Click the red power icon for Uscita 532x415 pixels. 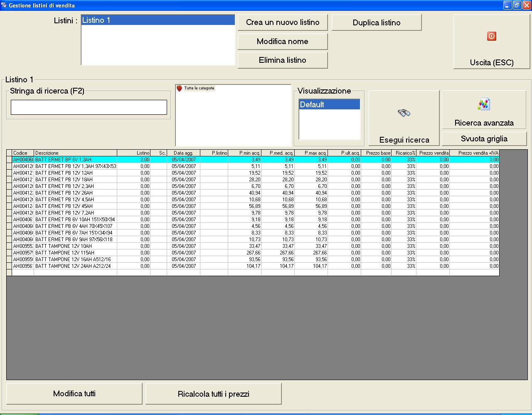pos(491,36)
